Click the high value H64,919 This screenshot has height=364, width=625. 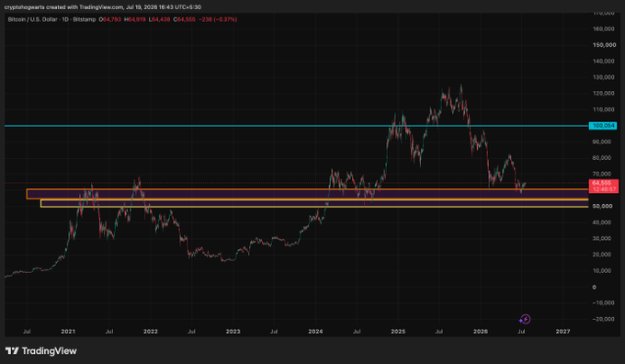[x=135, y=19]
